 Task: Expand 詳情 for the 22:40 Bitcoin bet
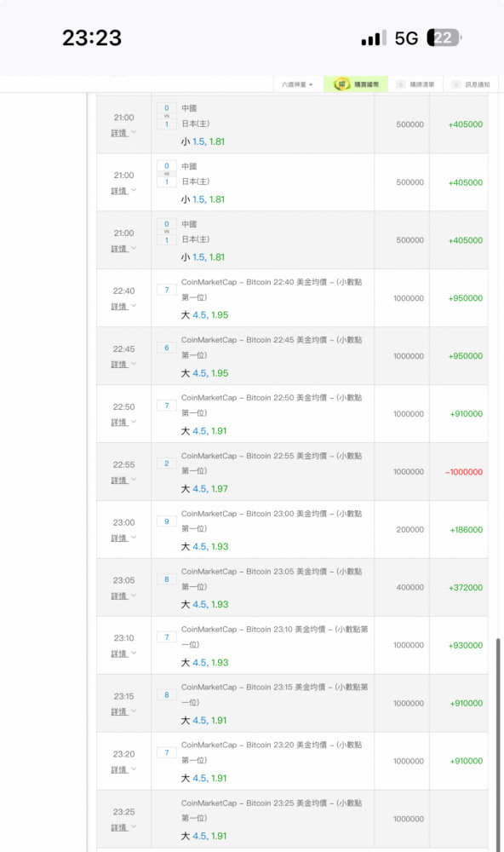tap(123, 307)
